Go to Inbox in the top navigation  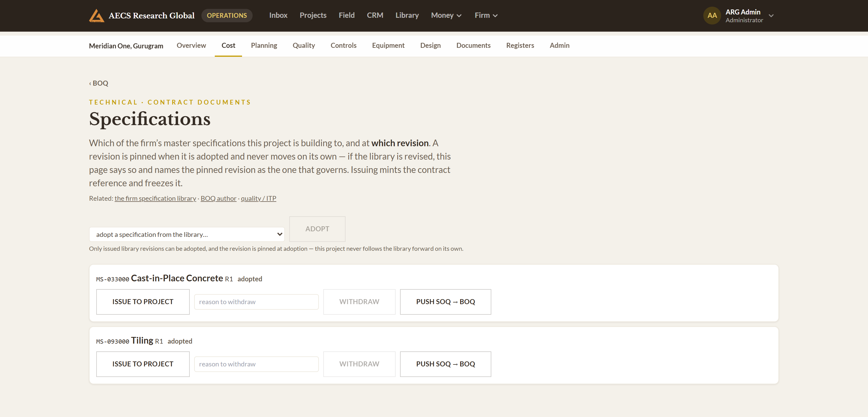(278, 16)
